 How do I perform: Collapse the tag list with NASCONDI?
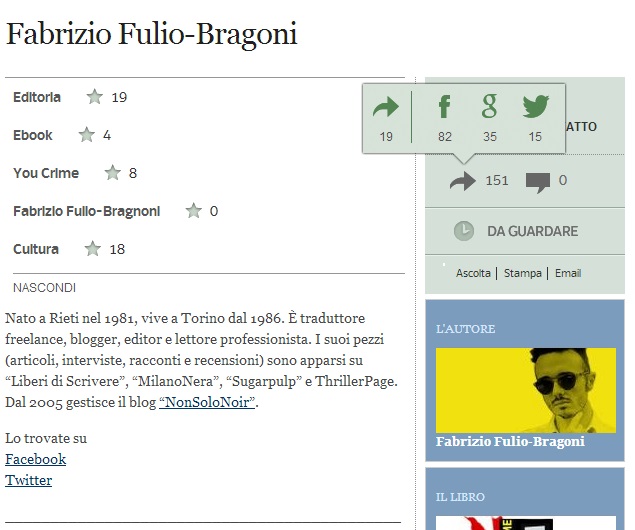click(44, 287)
